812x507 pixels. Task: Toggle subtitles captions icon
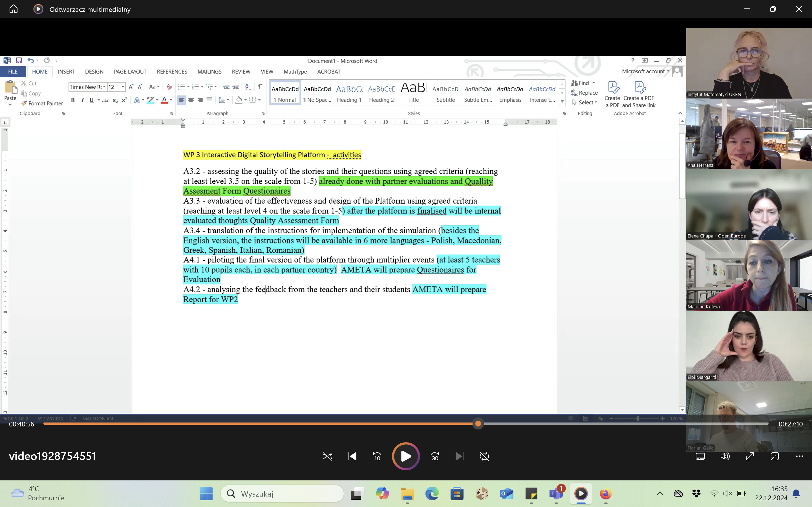coord(700,456)
